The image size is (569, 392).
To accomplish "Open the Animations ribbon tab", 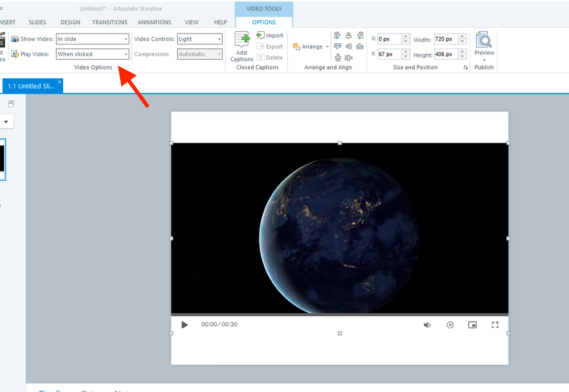I will pyautogui.click(x=154, y=22).
